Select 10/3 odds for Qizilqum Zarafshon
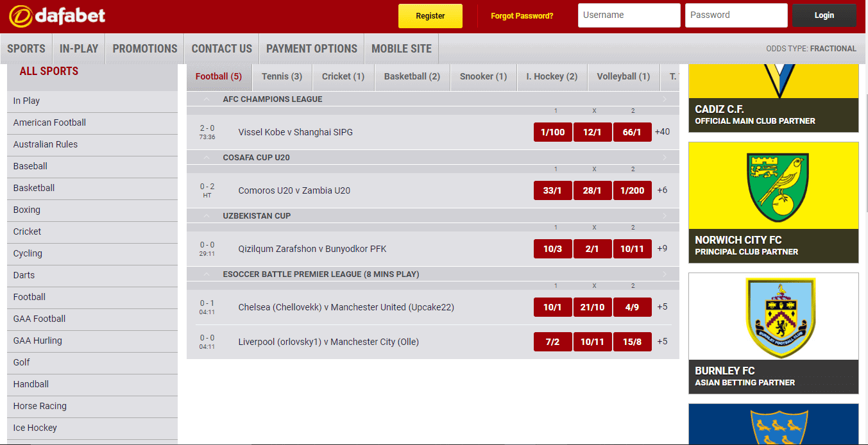The width and height of the screenshot is (868, 445). point(553,249)
